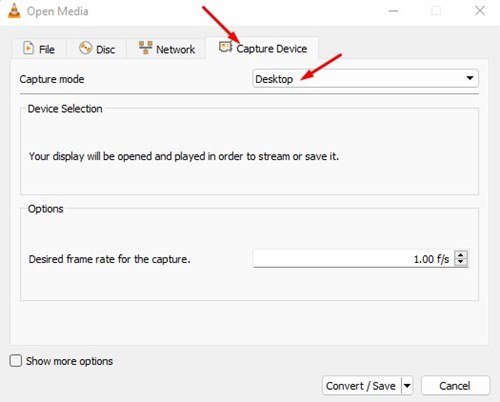The width and height of the screenshot is (500, 402).
Task: Expand Capture mode list via arrow
Action: point(470,78)
